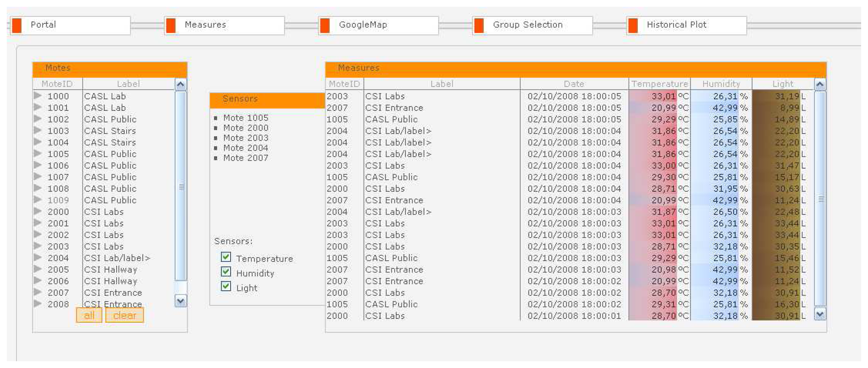The width and height of the screenshot is (868, 368).
Task: Uncheck the Temperature sensor checkbox
Action: pos(226,257)
